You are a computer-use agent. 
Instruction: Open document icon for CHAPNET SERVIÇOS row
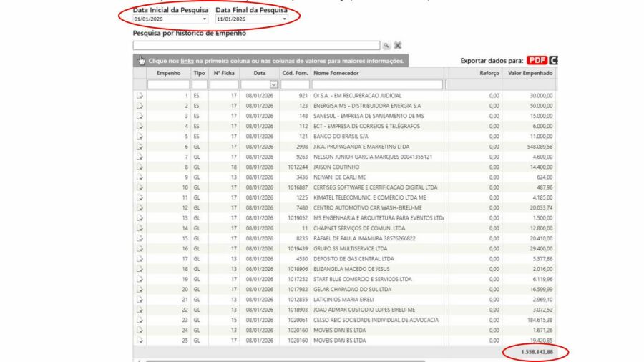[x=140, y=228]
